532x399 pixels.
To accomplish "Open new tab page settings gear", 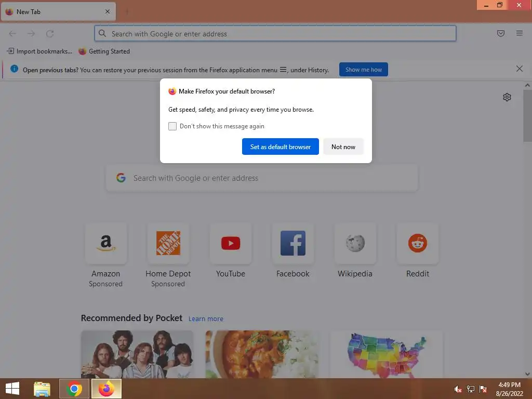I will tap(507, 97).
